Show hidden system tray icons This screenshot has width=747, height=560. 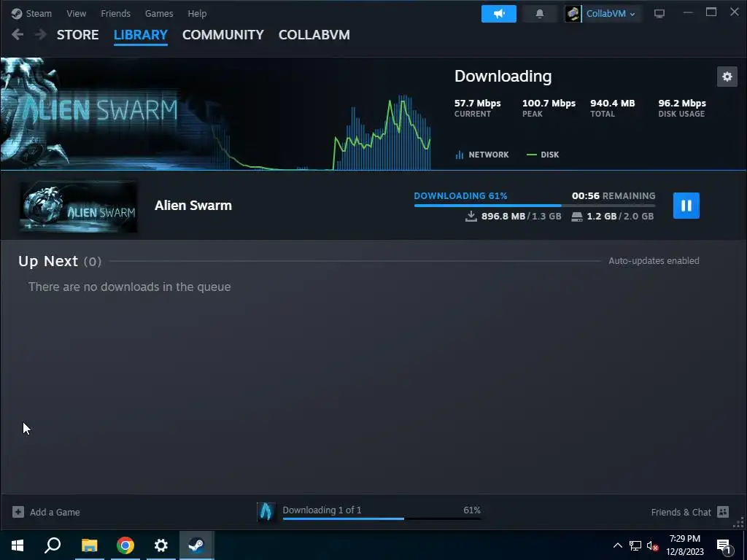(617, 545)
